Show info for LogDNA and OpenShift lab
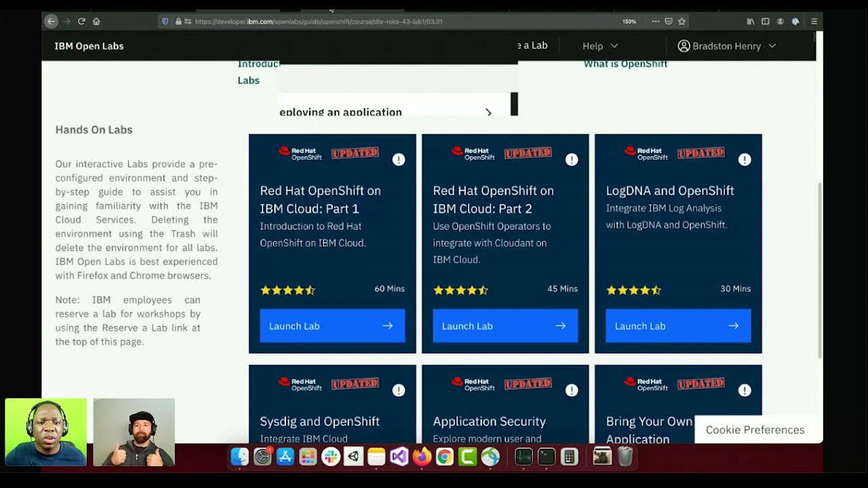Viewport: 868px width, 488px height. [745, 159]
